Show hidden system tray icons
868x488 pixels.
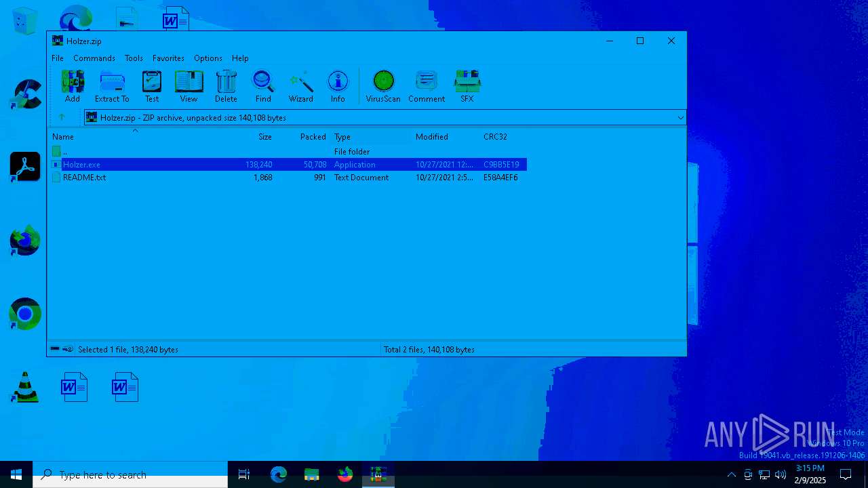[x=731, y=474]
